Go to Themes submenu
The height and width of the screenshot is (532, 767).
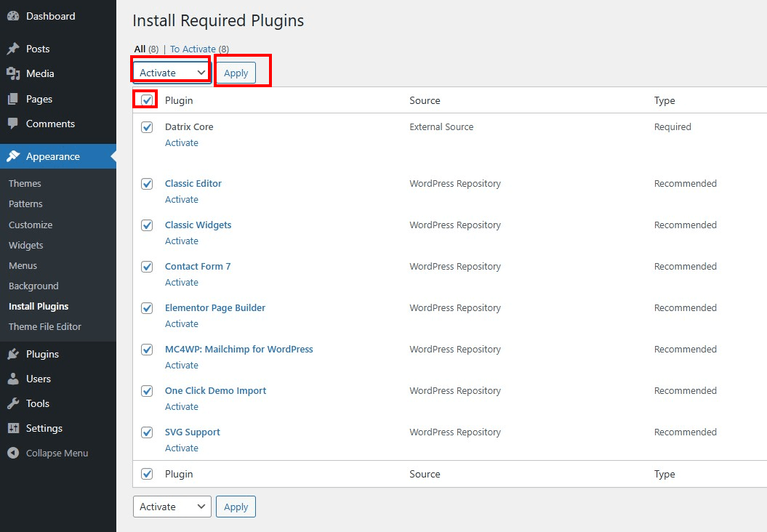(25, 183)
